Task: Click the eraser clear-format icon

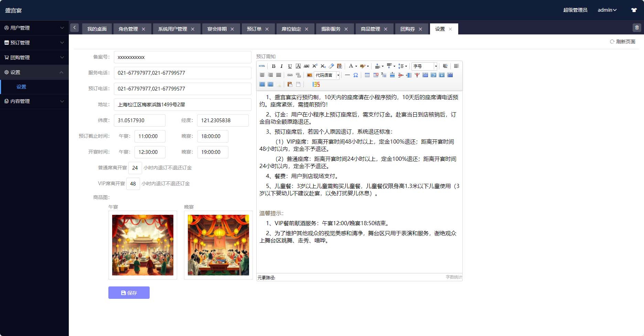Action: [x=331, y=66]
